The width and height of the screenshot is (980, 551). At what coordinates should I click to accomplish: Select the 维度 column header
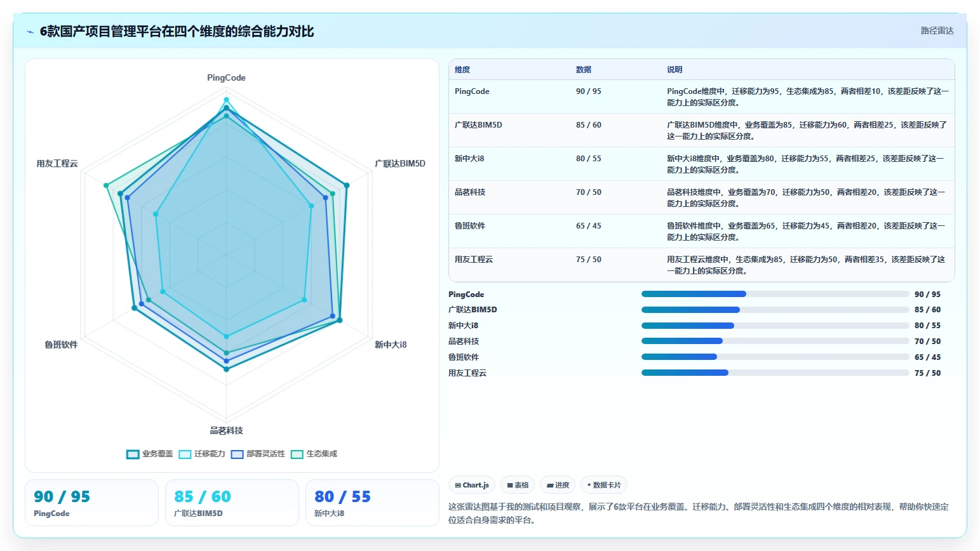(x=462, y=70)
